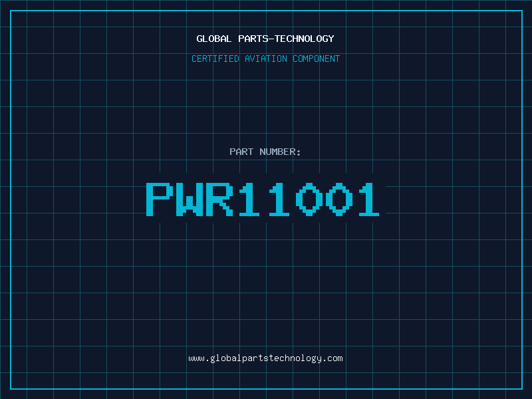Click the second zero in PWR11001

point(339,199)
